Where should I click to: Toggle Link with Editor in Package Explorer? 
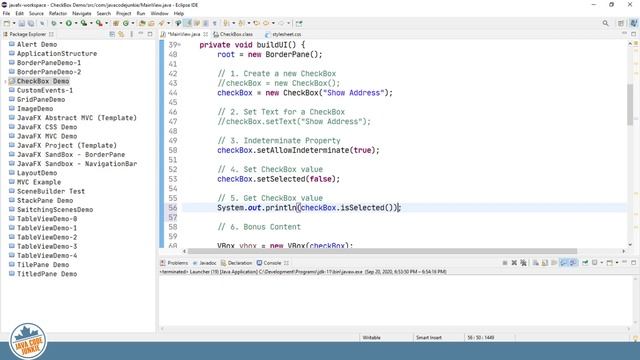click(x=121, y=34)
